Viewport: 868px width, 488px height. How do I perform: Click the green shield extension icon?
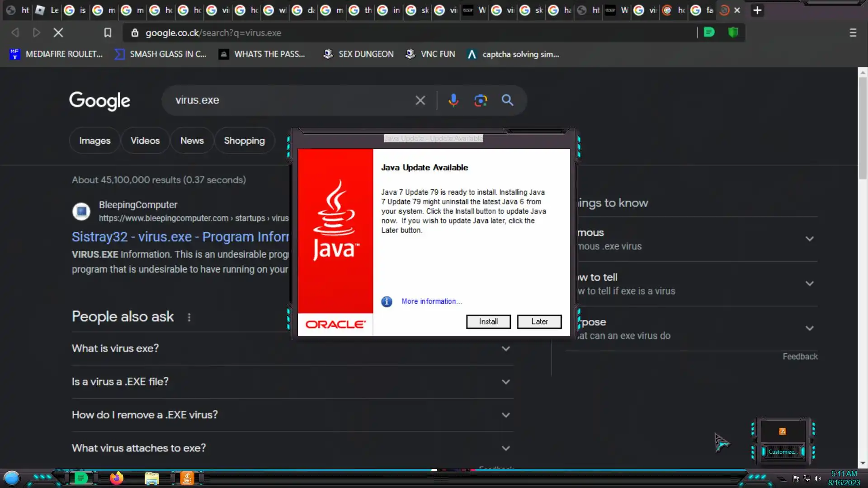(x=733, y=33)
